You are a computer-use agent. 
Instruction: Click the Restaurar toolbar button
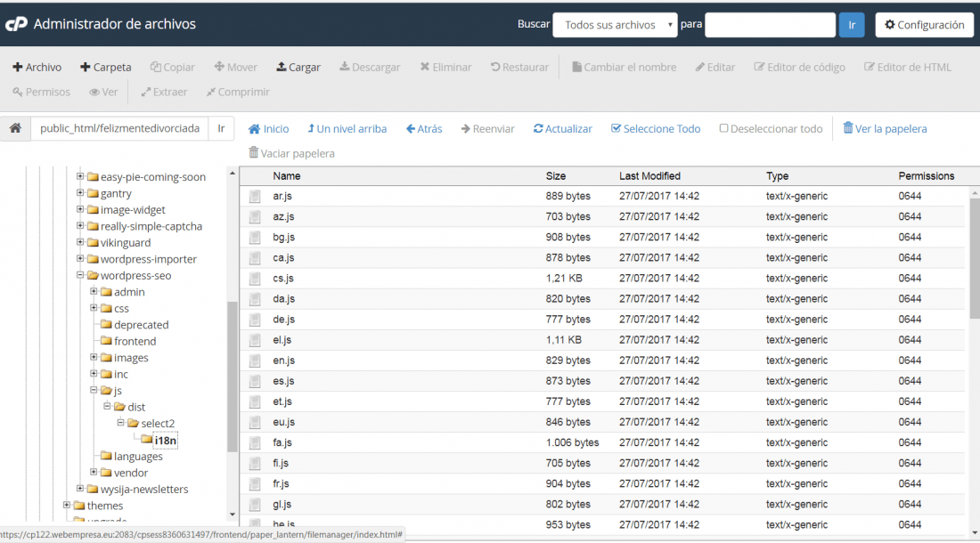pos(519,67)
